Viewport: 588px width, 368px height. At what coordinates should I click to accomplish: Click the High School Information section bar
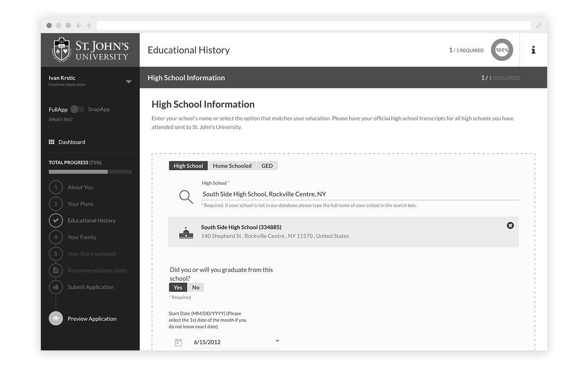[343, 78]
